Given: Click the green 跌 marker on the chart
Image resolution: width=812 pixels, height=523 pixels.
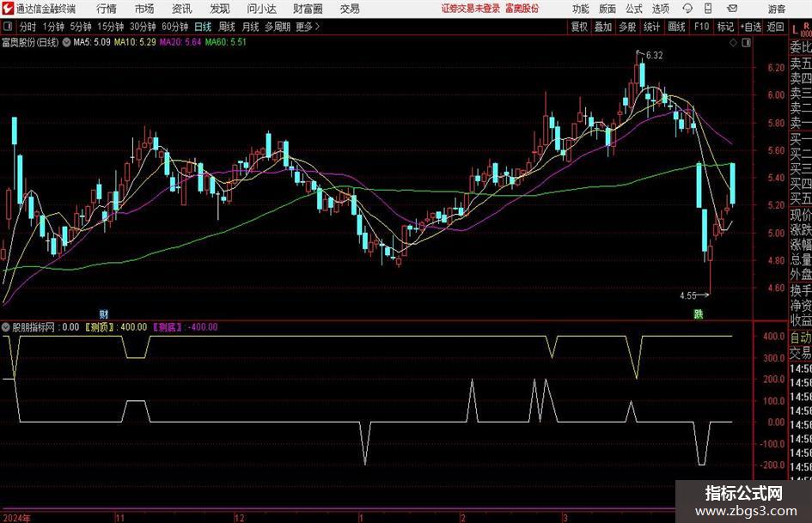Looking at the screenshot, I should click(699, 313).
